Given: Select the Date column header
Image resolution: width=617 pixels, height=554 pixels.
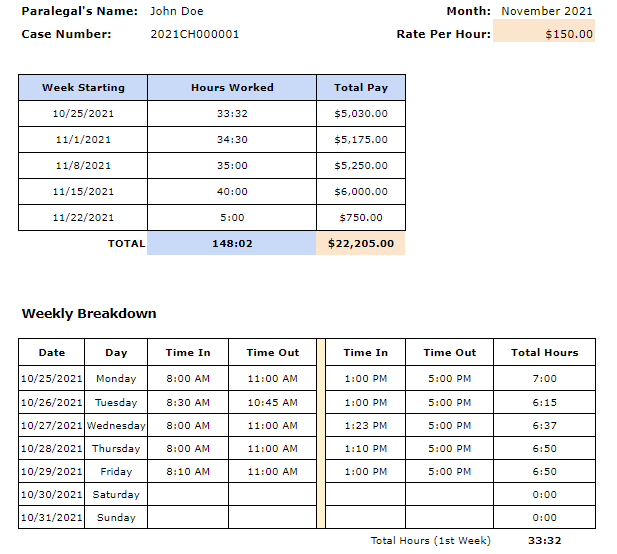Looking at the screenshot, I should [52, 353].
